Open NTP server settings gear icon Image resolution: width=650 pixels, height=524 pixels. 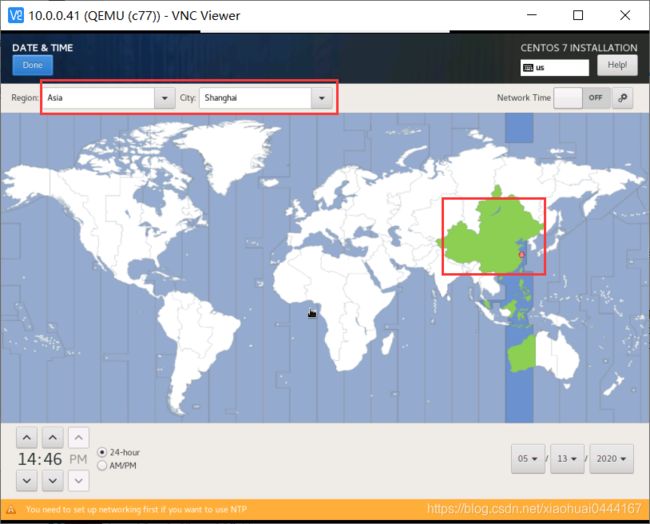tap(623, 98)
